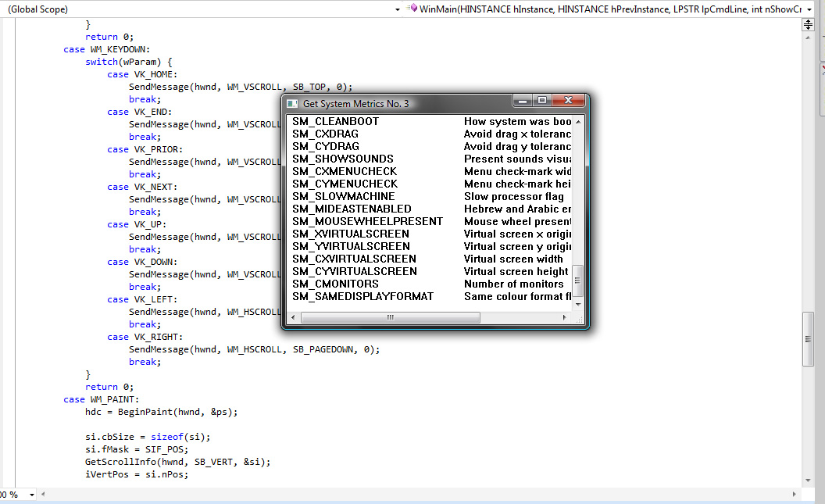Click the 'switch(wParam) {' code line
Screen dimensions: 825x504
128,62
